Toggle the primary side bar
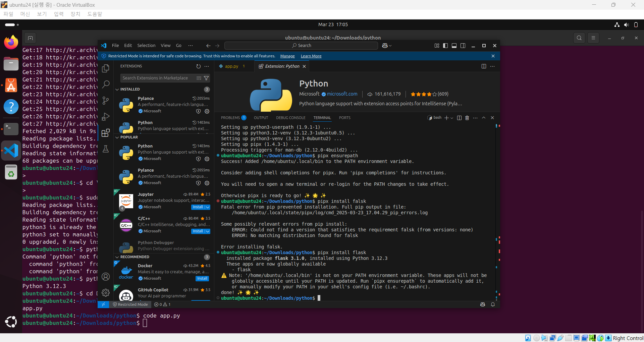This screenshot has width=644, height=342. click(445, 46)
